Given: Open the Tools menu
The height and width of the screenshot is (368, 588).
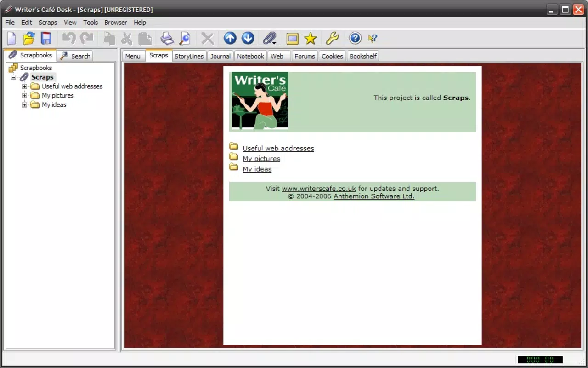Looking at the screenshot, I should 90,22.
